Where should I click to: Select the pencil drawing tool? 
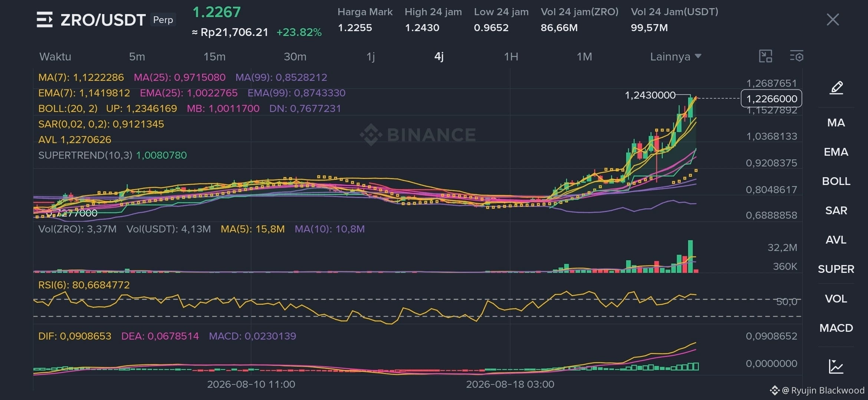[x=836, y=88]
